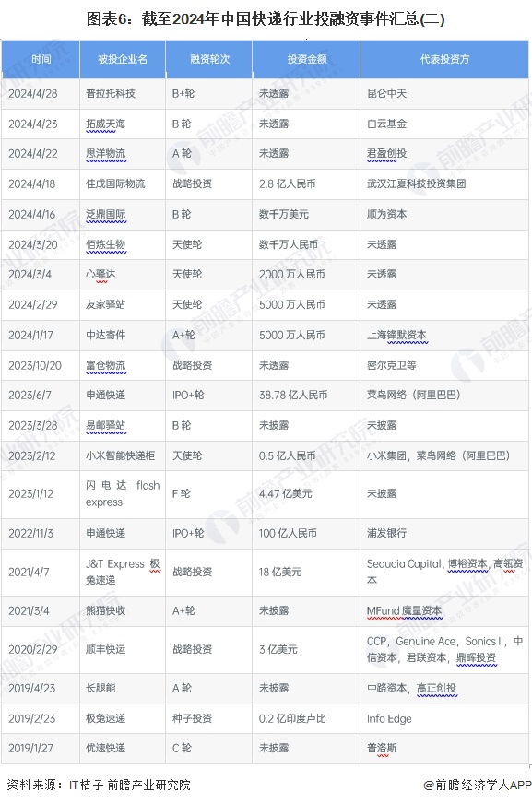
Task: Select the 投资金额 column header
Action: 306,60
